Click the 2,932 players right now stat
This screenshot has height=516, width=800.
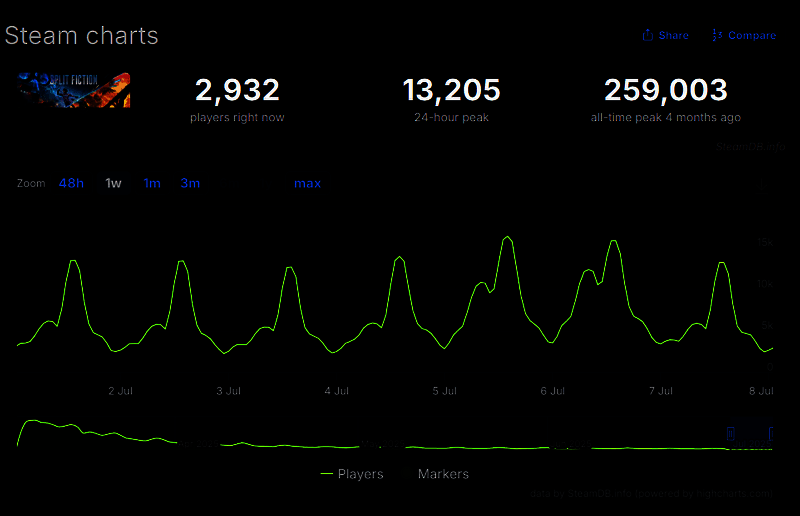coord(237,91)
